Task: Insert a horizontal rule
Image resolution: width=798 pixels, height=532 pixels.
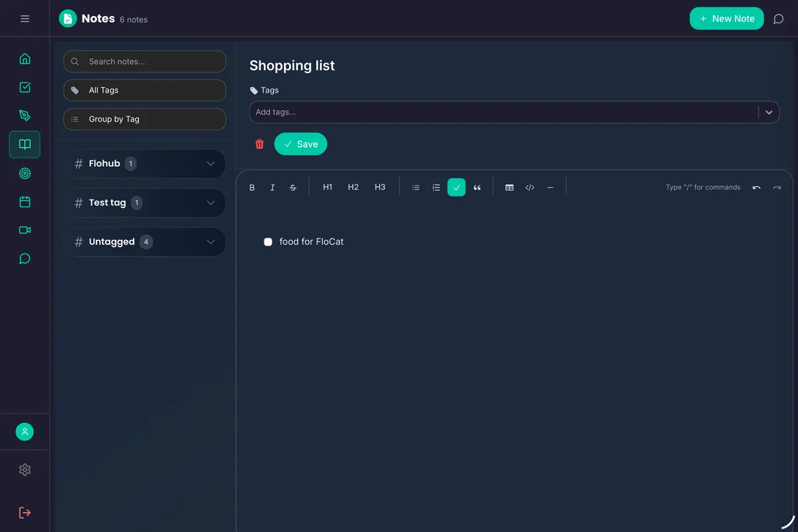Action: pyautogui.click(x=550, y=188)
